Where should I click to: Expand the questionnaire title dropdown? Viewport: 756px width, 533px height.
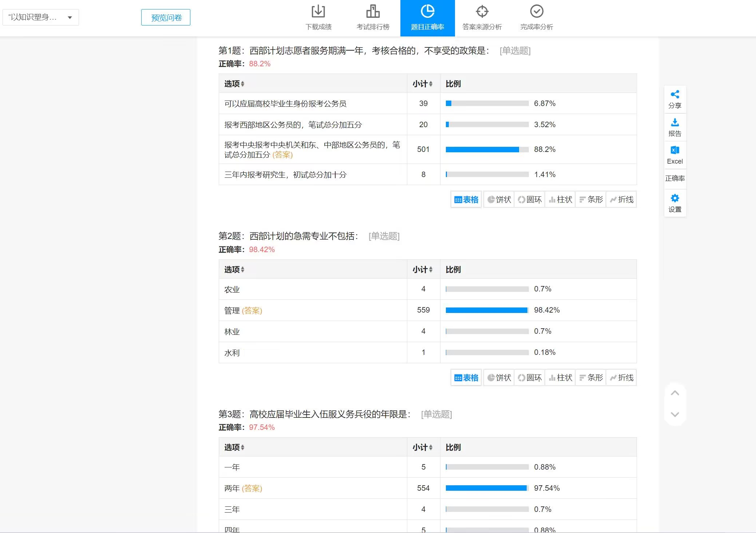pyautogui.click(x=70, y=17)
